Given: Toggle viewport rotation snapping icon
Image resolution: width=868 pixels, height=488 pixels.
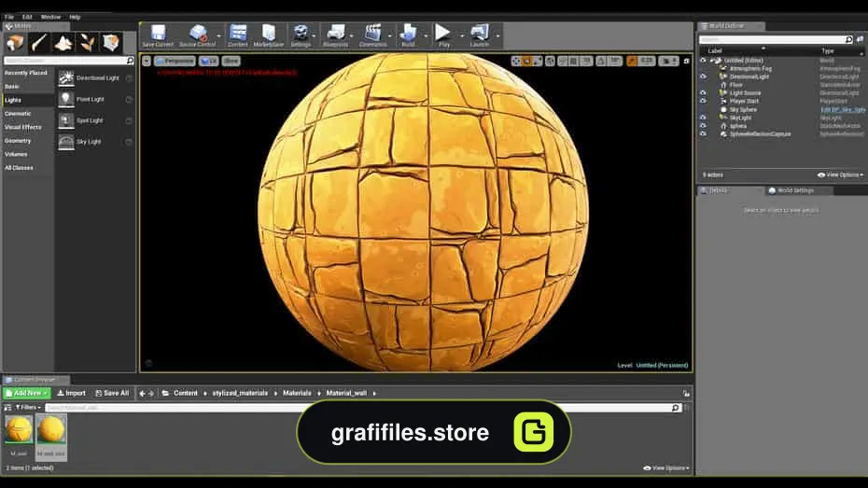Looking at the screenshot, I should [601, 61].
